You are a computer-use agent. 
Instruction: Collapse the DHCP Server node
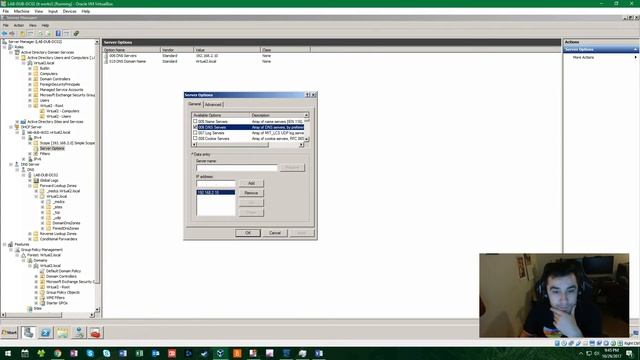click(x=11, y=127)
